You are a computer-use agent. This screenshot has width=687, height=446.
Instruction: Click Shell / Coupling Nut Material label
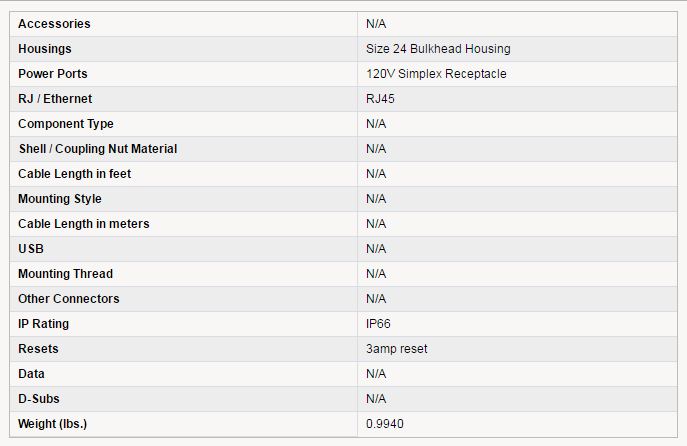(x=98, y=149)
